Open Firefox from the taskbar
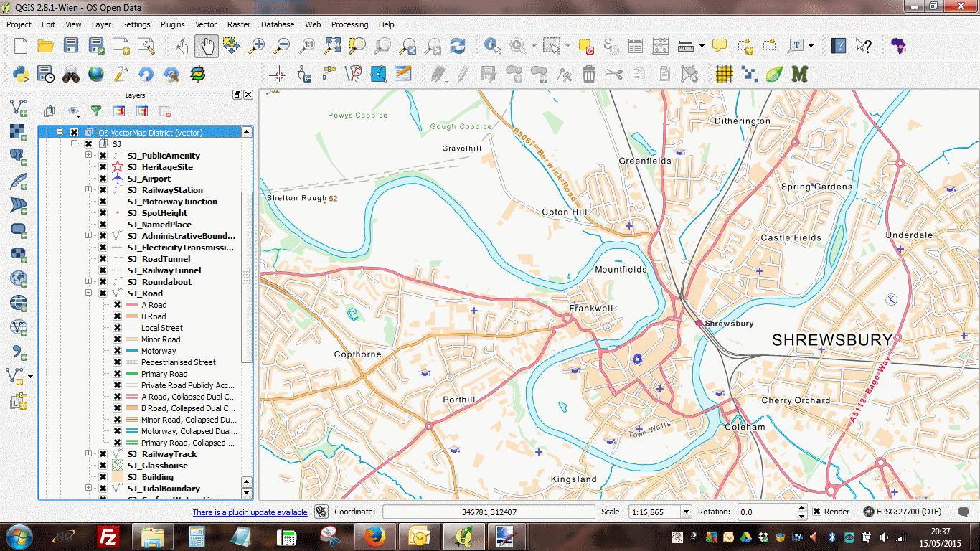 tap(374, 536)
